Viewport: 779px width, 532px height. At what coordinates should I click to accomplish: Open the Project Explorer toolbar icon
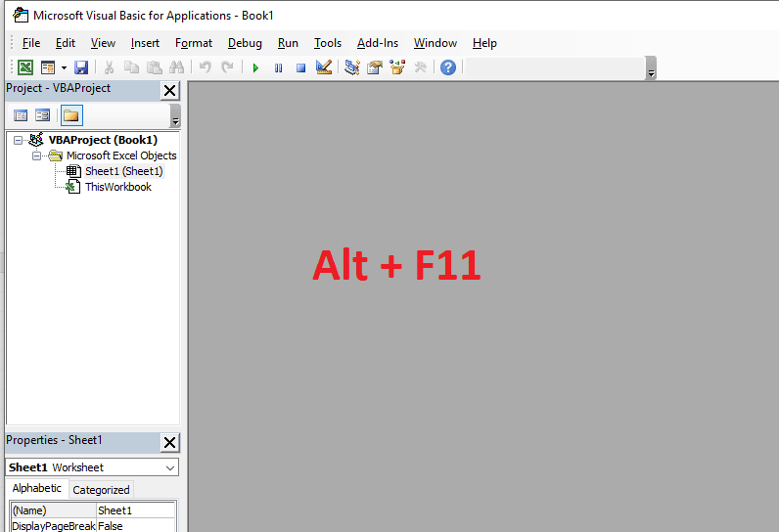[x=352, y=67]
